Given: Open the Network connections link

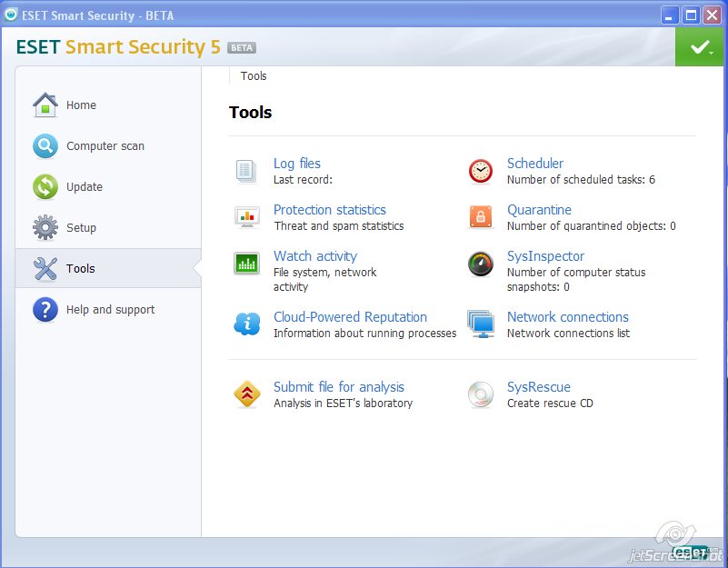Looking at the screenshot, I should point(568,317).
